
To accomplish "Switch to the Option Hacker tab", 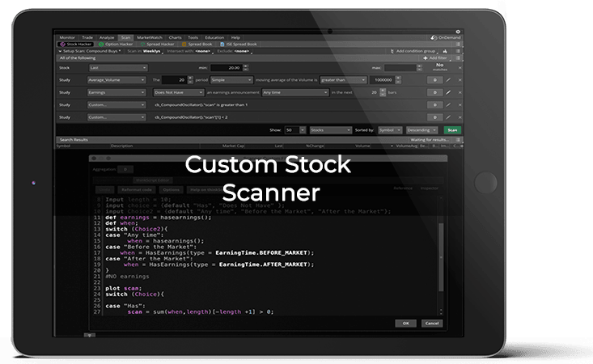I will (x=116, y=44).
